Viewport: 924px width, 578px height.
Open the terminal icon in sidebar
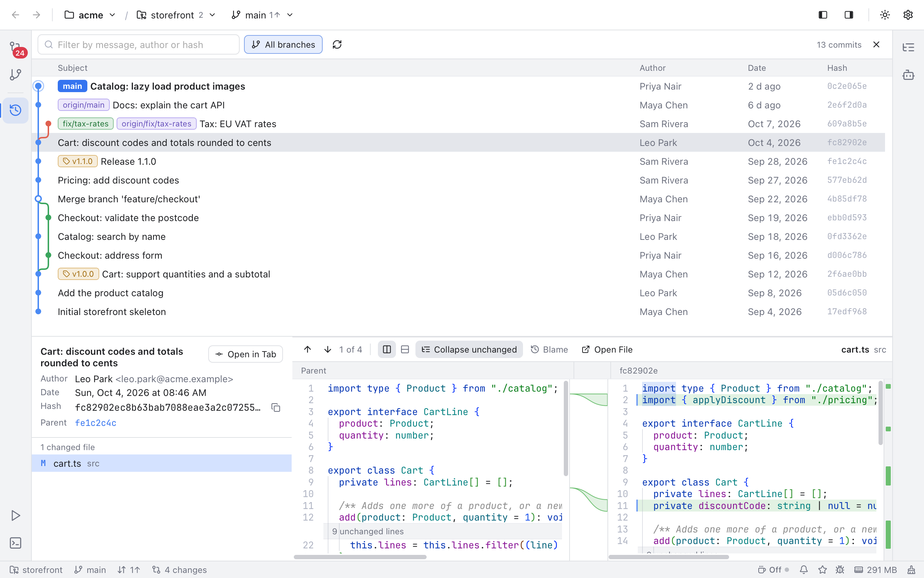point(16,543)
